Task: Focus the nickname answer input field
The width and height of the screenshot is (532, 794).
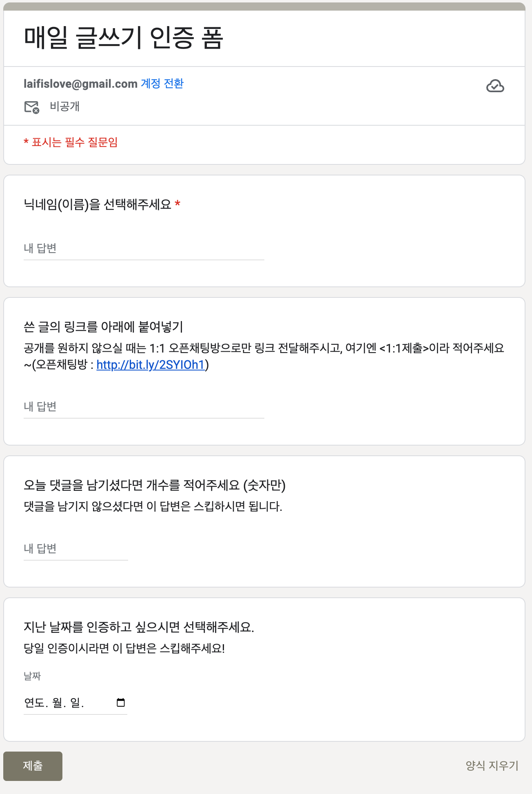Action: [x=144, y=248]
